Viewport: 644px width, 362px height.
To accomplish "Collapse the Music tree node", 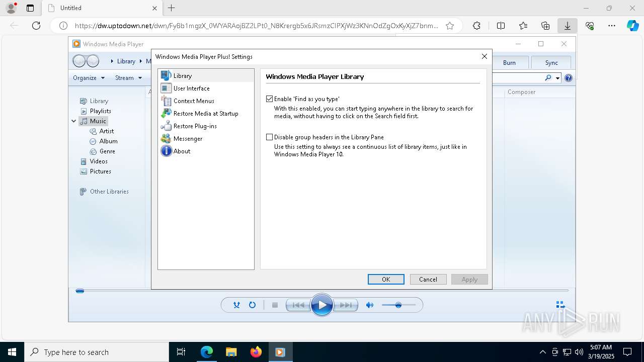I will point(74,121).
